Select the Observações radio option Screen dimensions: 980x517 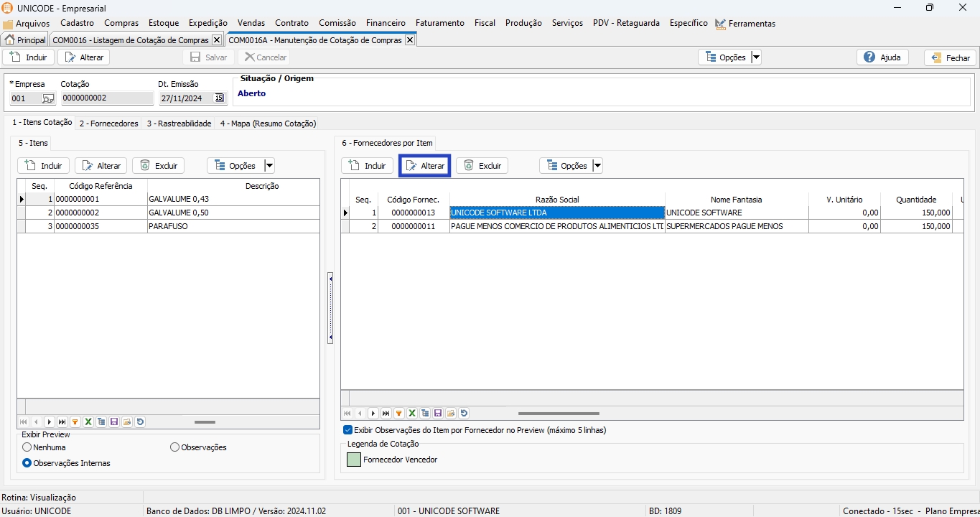pos(175,447)
